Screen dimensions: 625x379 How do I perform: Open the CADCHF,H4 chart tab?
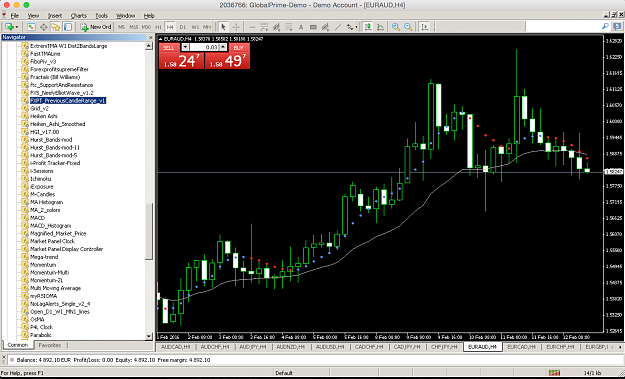click(369, 347)
